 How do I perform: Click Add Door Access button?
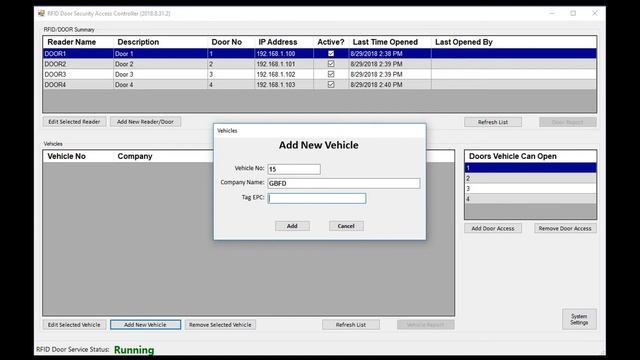pyautogui.click(x=493, y=229)
